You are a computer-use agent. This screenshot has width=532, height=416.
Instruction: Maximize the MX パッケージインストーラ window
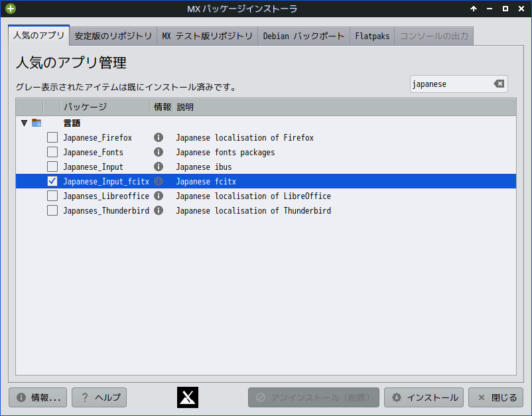505,9
